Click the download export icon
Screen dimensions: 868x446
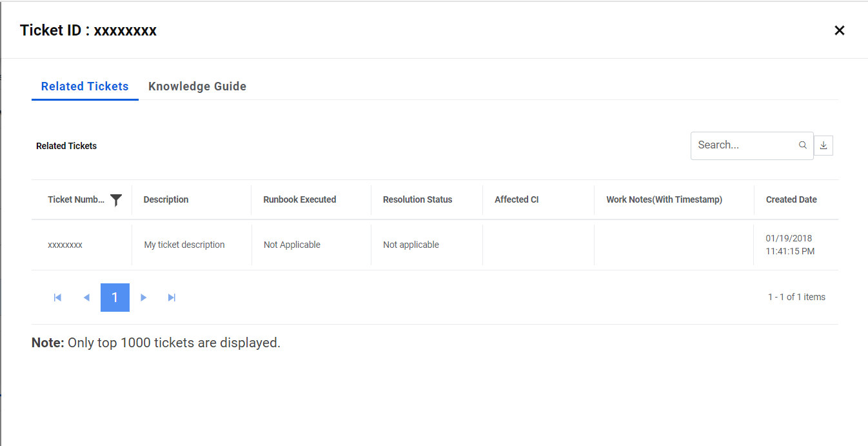(824, 146)
